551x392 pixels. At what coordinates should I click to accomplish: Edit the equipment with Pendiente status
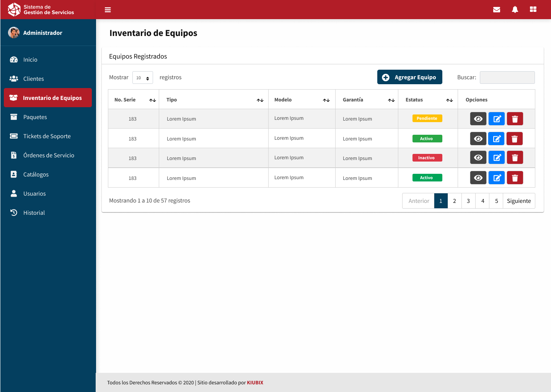pos(497,119)
